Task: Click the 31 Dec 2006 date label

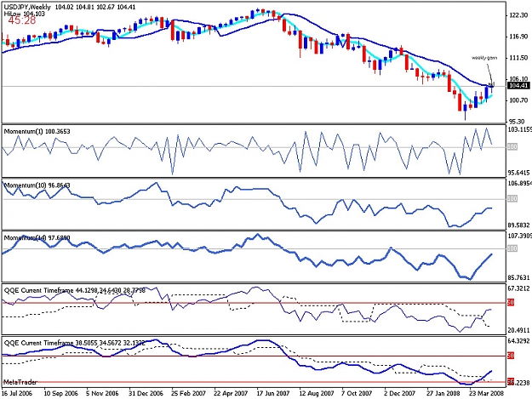Action: point(146,393)
